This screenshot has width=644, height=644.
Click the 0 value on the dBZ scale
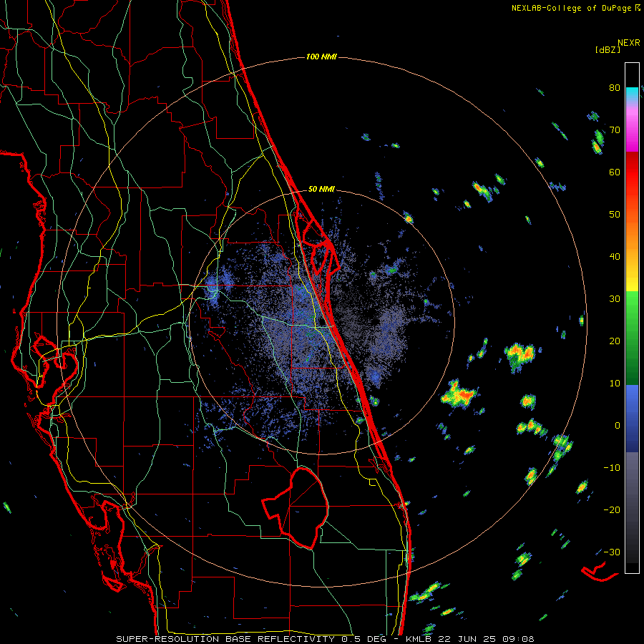[x=618, y=426]
